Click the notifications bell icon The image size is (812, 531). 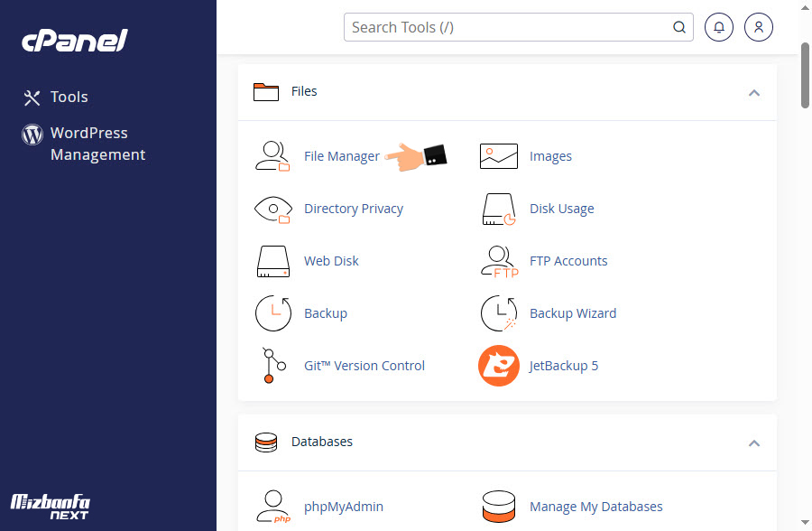(719, 27)
